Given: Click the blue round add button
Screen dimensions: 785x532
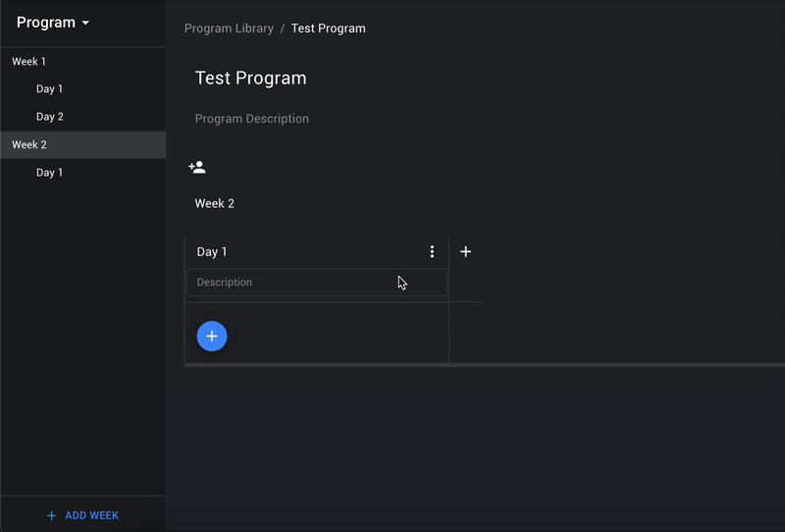Looking at the screenshot, I should coord(212,336).
